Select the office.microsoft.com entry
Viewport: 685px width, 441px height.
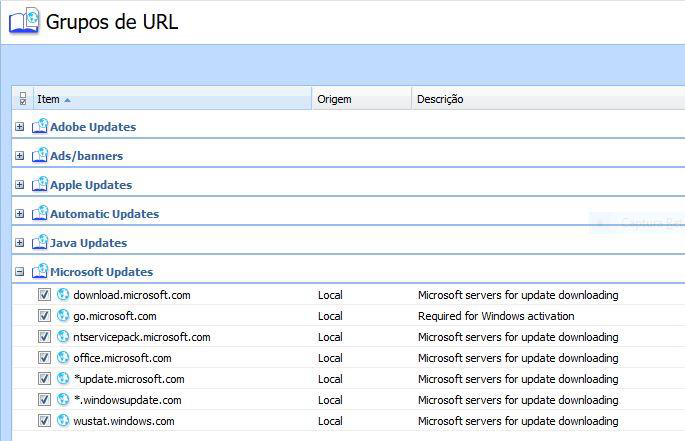[x=122, y=358]
